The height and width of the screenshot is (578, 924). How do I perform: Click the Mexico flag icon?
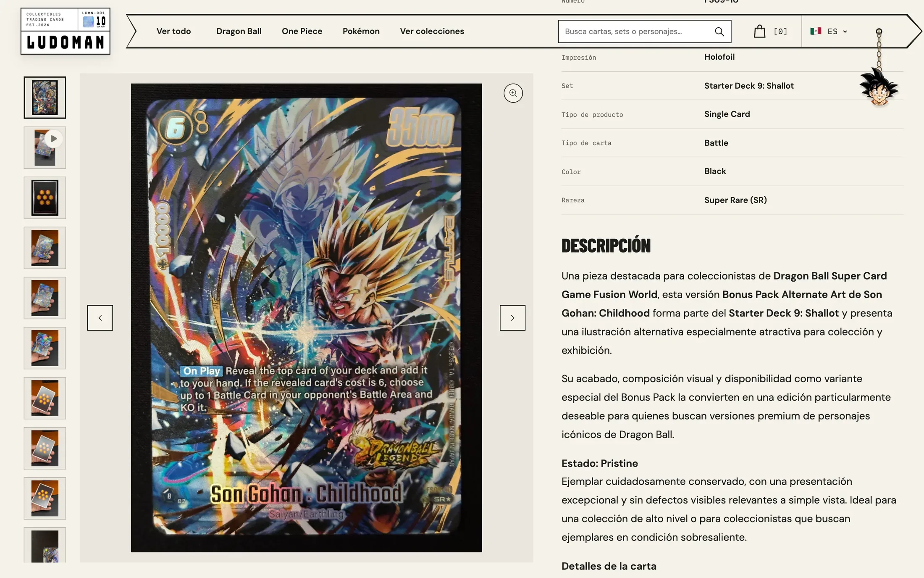pyautogui.click(x=816, y=31)
